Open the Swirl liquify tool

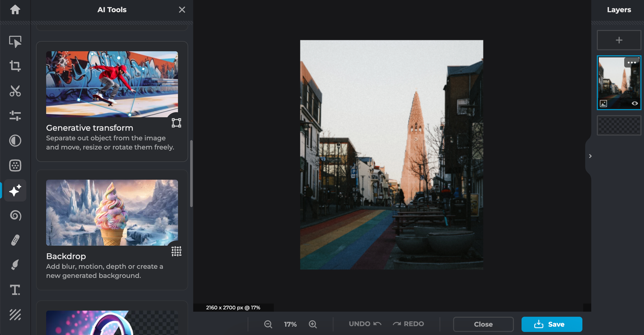point(15,215)
